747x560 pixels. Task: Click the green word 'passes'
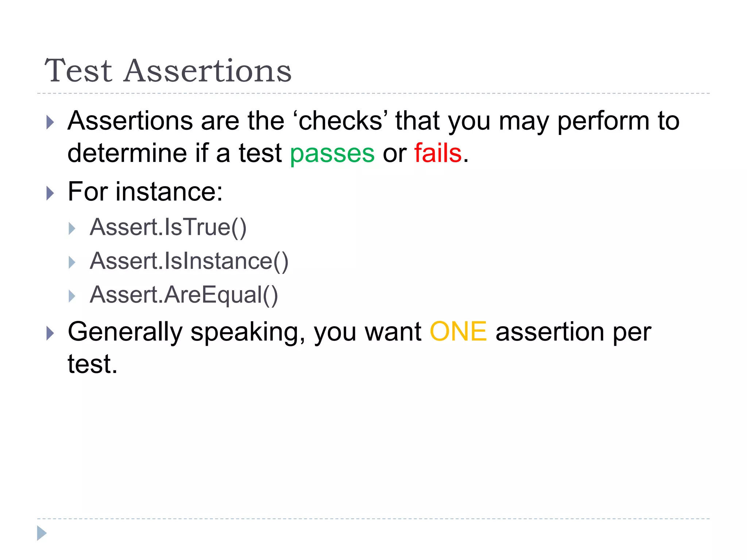coord(332,154)
